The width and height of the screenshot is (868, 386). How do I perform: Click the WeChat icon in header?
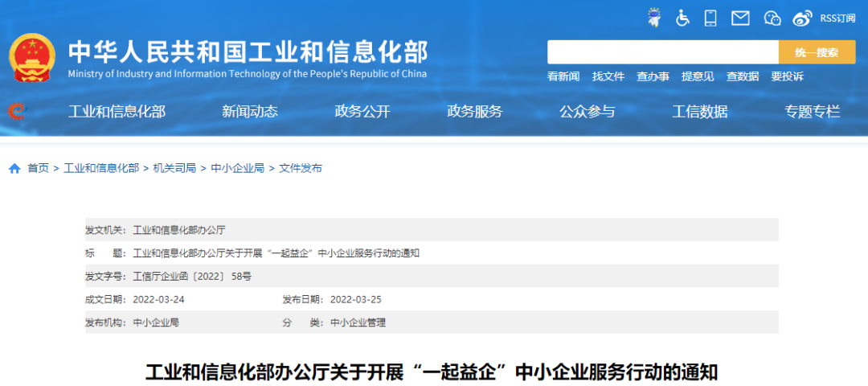(x=772, y=18)
